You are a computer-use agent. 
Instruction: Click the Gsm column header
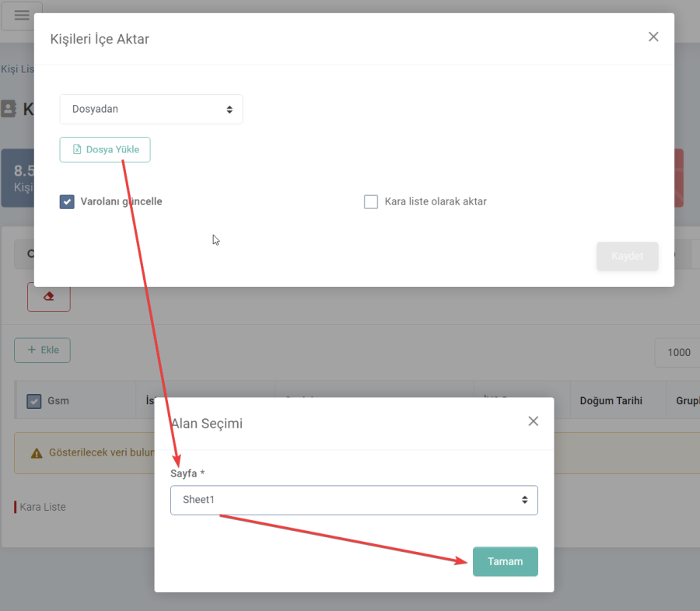[58, 401]
